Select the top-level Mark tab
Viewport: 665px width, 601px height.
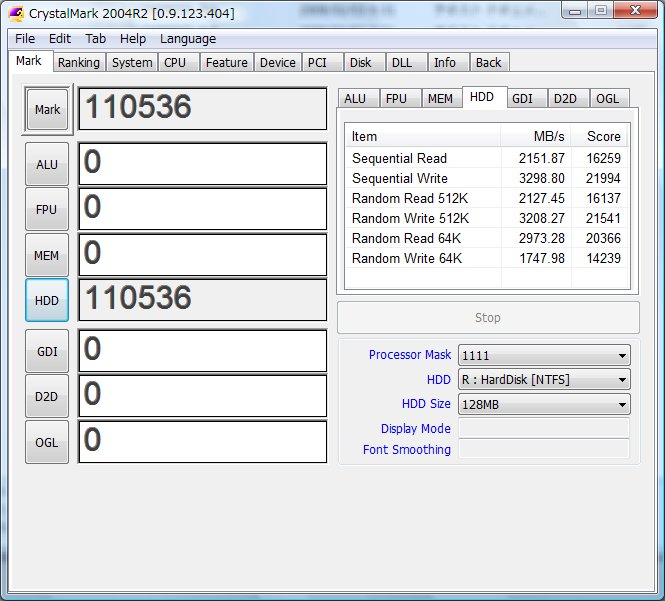click(x=29, y=61)
